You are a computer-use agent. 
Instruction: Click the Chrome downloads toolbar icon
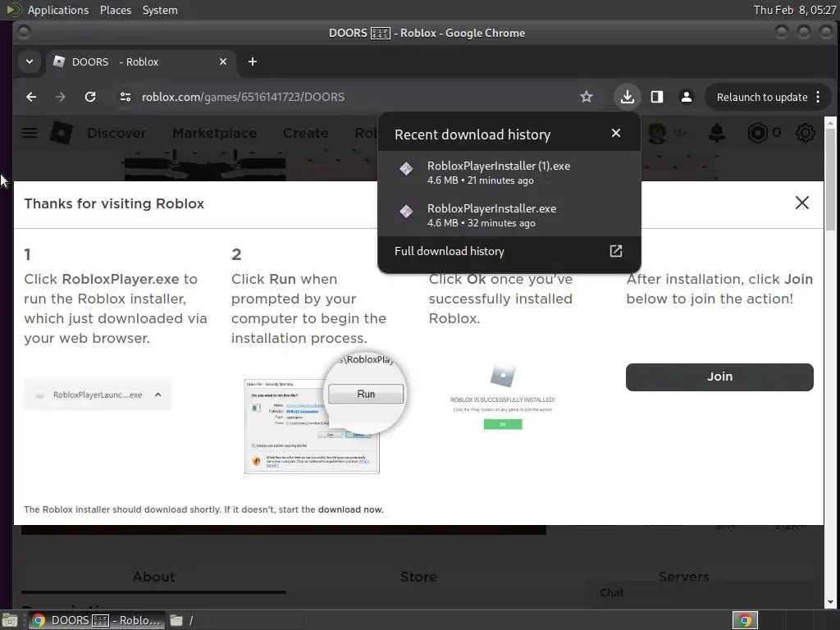pyautogui.click(x=628, y=97)
